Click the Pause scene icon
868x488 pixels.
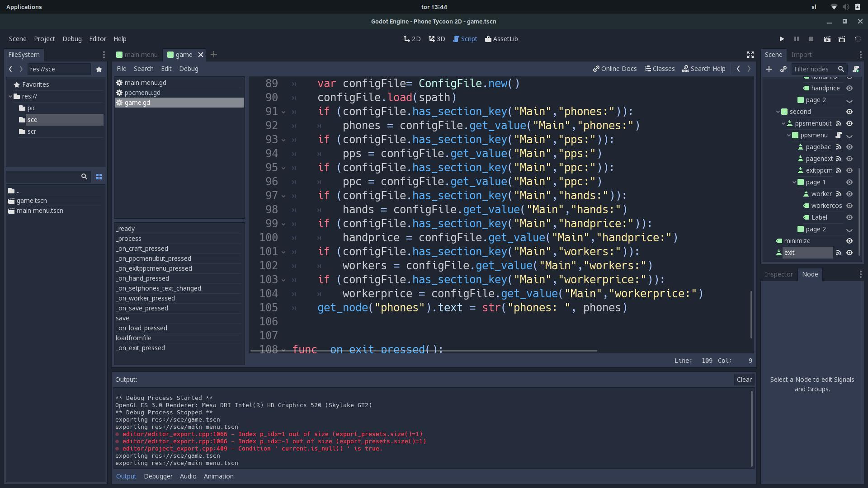click(x=797, y=39)
